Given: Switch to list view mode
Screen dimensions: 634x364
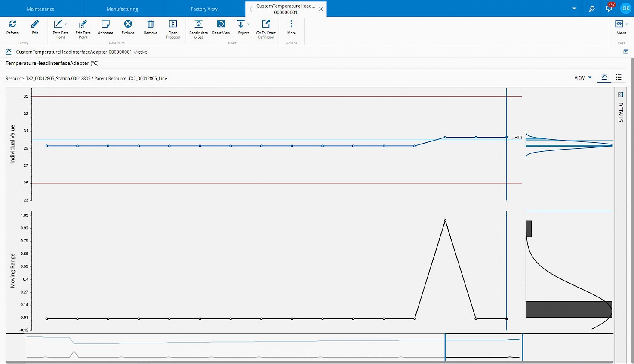Looking at the screenshot, I should [619, 77].
